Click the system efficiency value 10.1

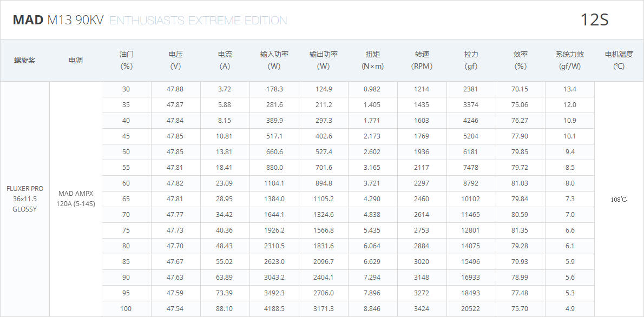(570, 136)
